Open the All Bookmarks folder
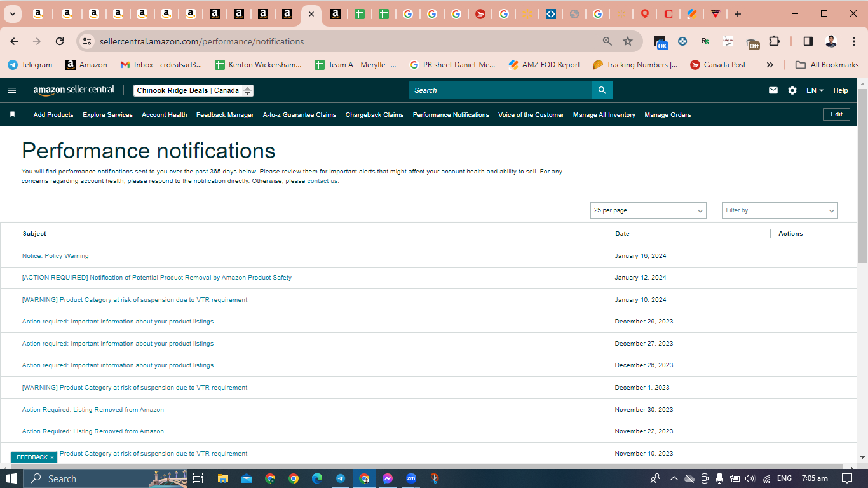This screenshot has width=868, height=488. point(827,65)
